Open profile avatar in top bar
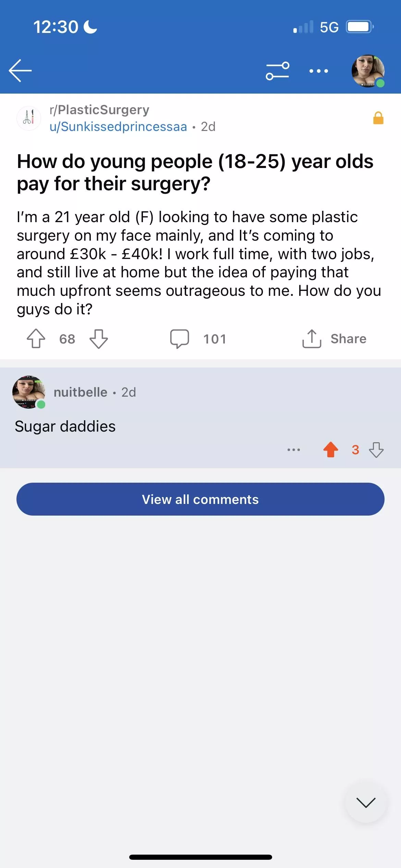The image size is (401, 868). (x=368, y=71)
